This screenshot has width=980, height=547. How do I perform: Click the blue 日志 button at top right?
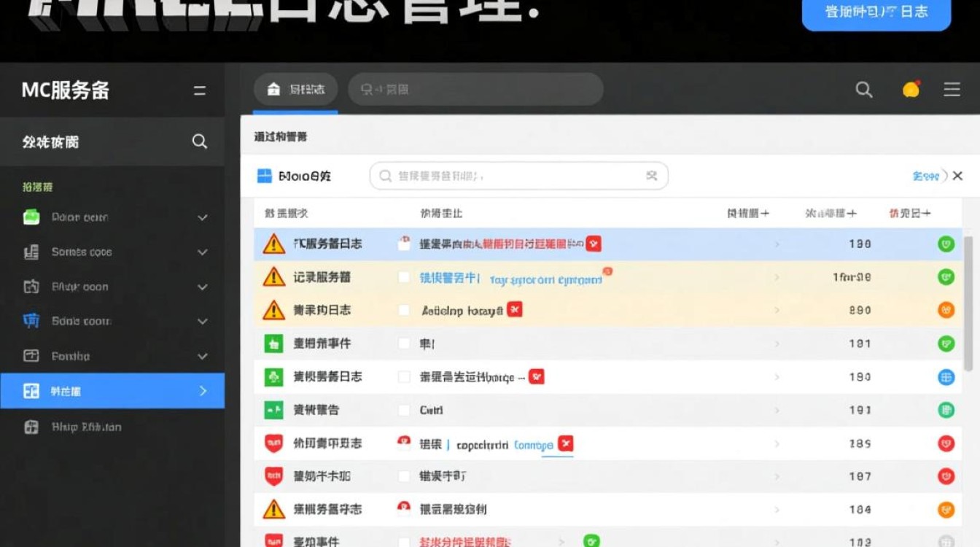(876, 11)
